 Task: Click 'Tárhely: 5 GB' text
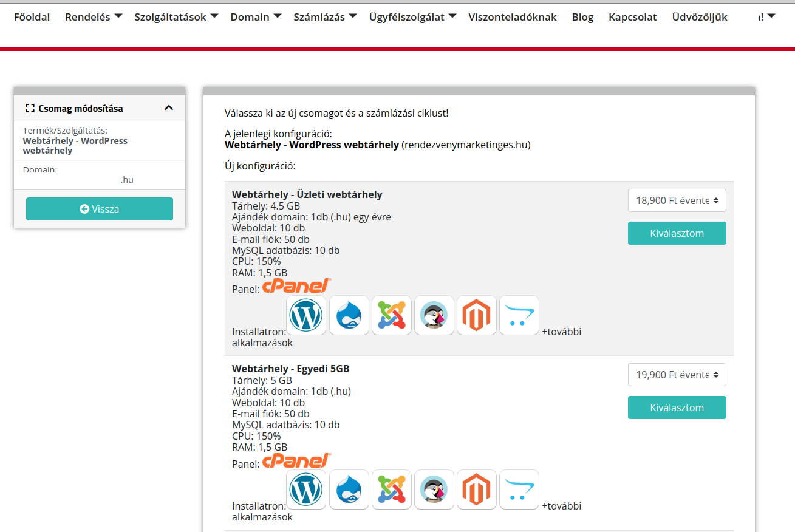click(262, 380)
